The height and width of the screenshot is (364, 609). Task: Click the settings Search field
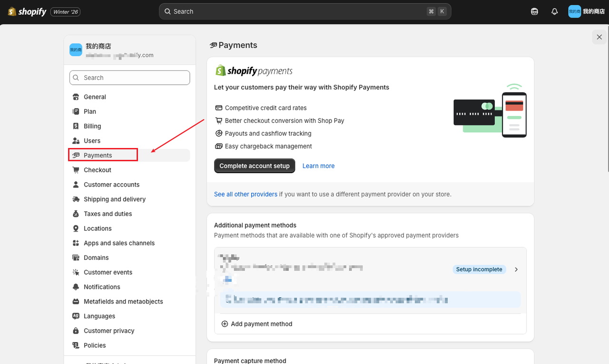[x=129, y=77]
